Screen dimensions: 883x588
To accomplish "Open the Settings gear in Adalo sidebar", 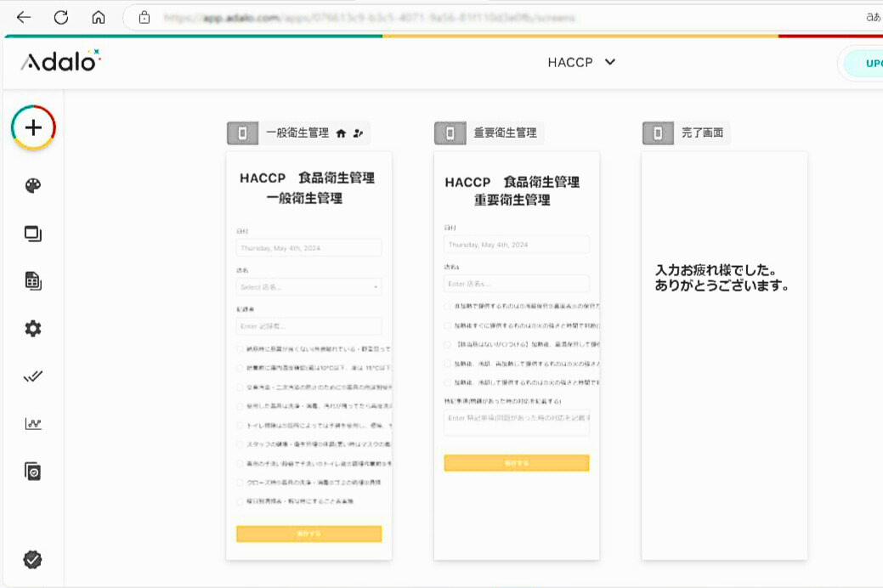I will pos(33,328).
